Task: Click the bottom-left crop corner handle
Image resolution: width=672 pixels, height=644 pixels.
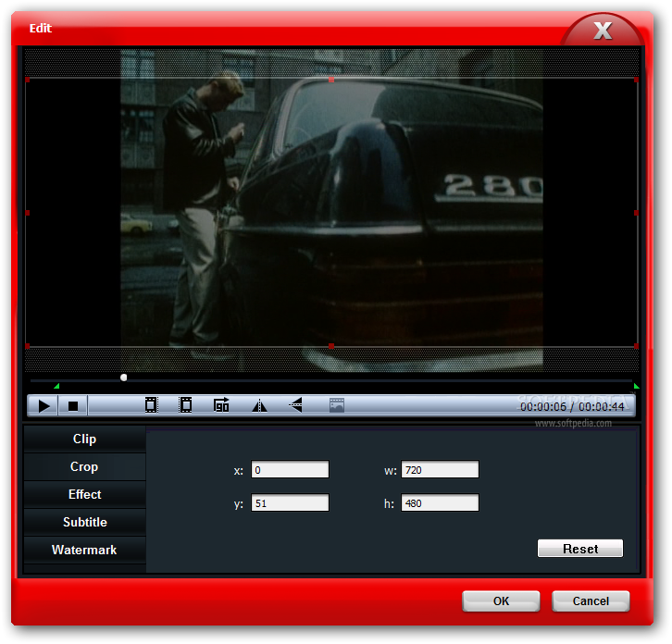Action: [28, 346]
